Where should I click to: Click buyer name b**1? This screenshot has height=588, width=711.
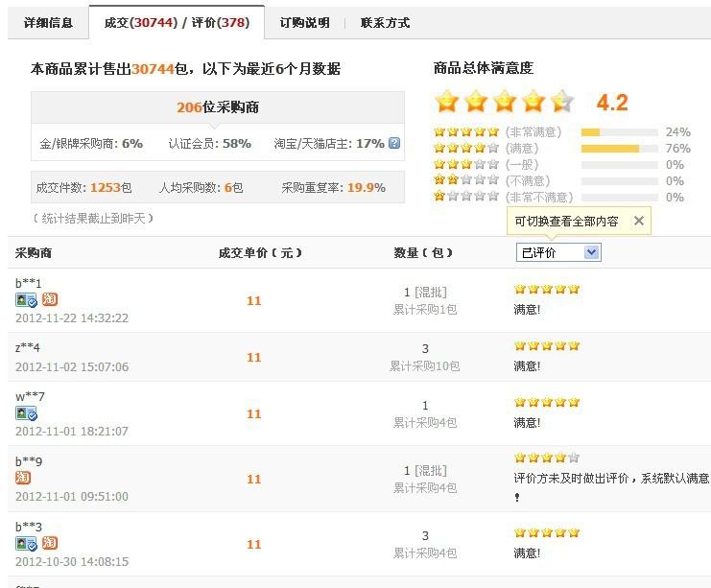click(29, 283)
